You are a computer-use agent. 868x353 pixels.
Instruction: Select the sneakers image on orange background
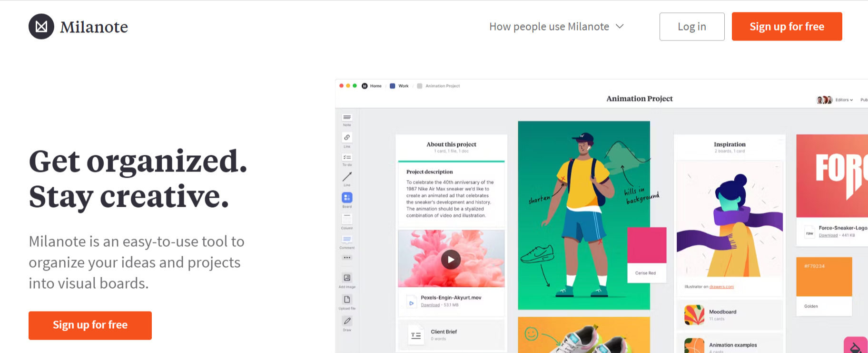[584, 335]
